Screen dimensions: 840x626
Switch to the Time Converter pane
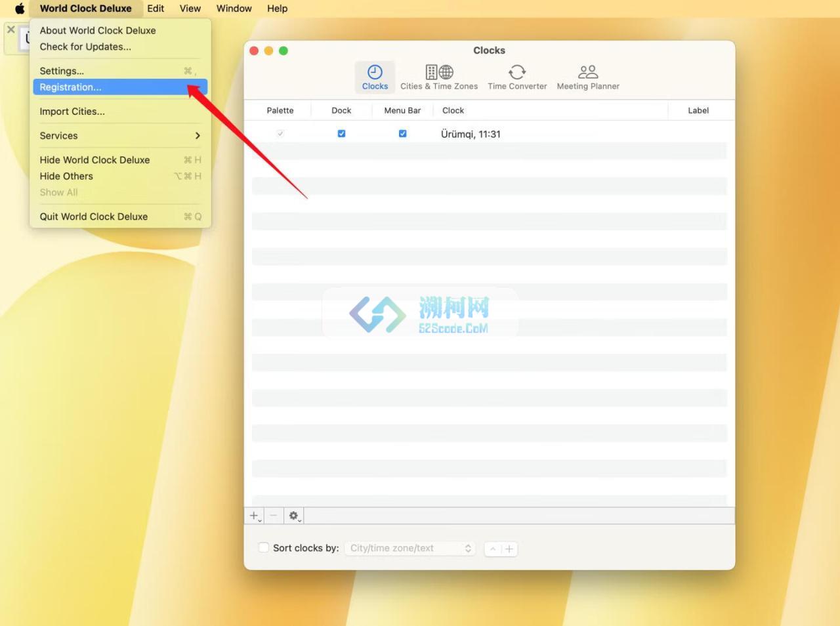(517, 77)
